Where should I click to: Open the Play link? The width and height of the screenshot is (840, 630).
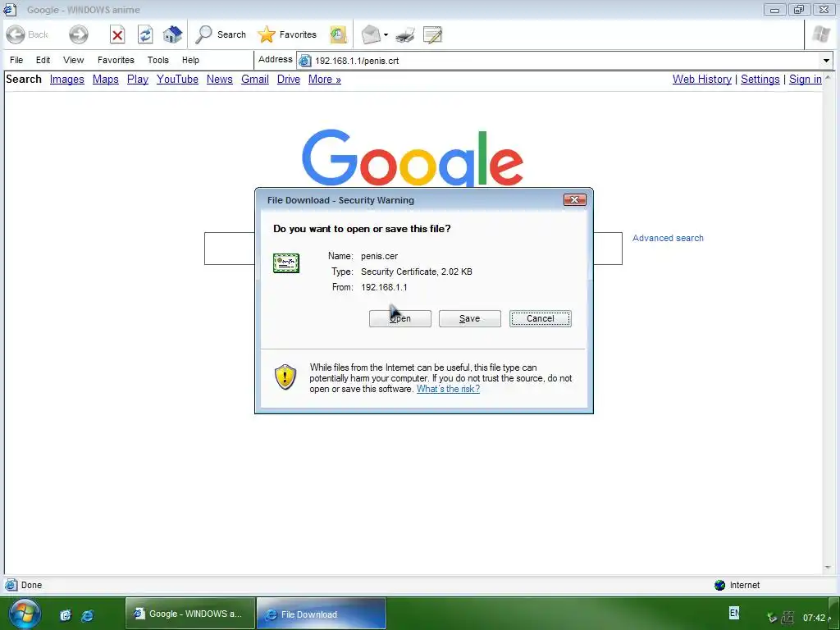pyautogui.click(x=138, y=80)
